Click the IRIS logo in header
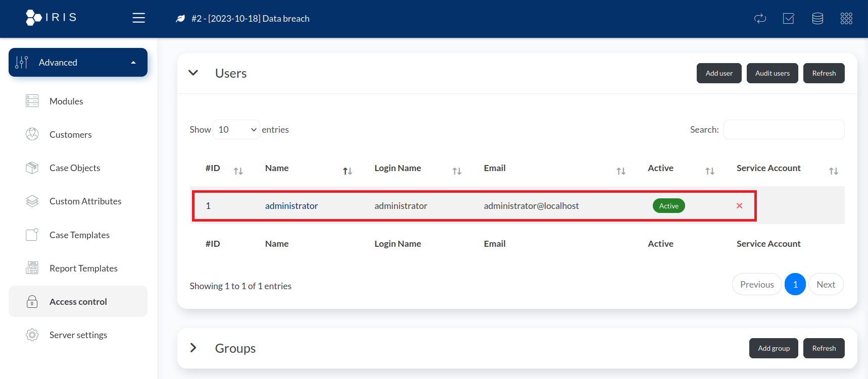 (x=51, y=18)
